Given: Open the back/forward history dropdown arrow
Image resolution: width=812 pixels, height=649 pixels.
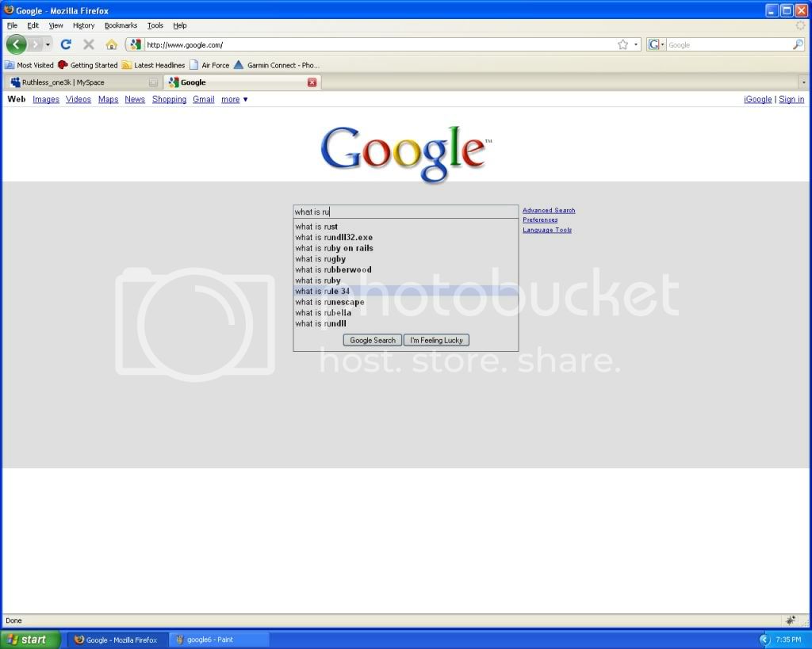Looking at the screenshot, I should (x=48, y=44).
